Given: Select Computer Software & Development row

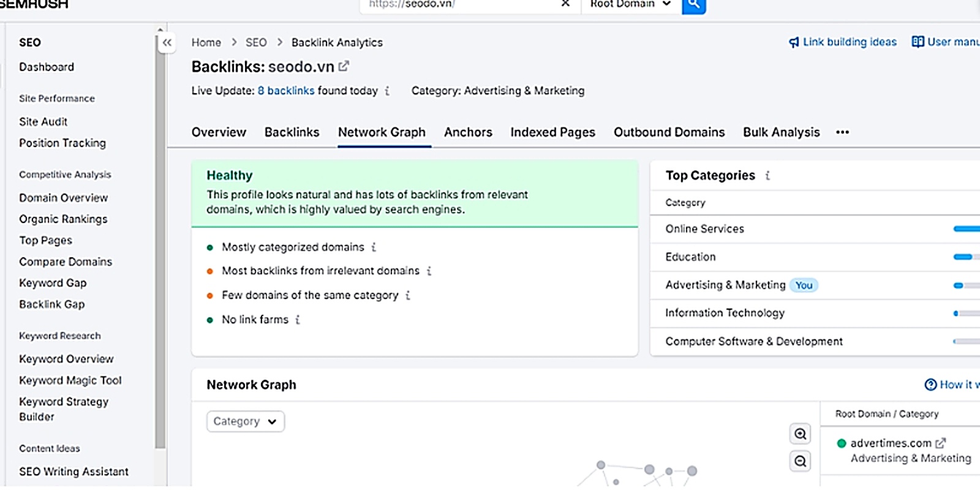Looking at the screenshot, I should click(815, 341).
